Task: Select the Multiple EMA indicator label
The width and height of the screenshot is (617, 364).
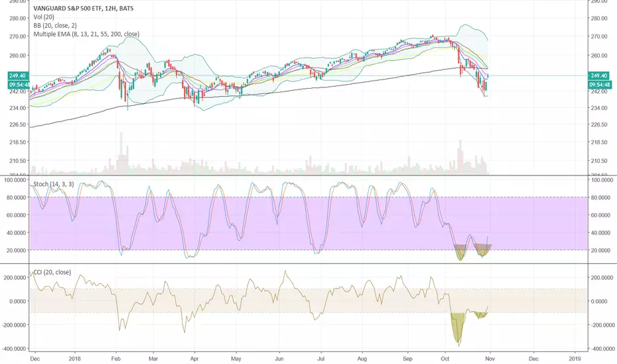Action: 86,34
